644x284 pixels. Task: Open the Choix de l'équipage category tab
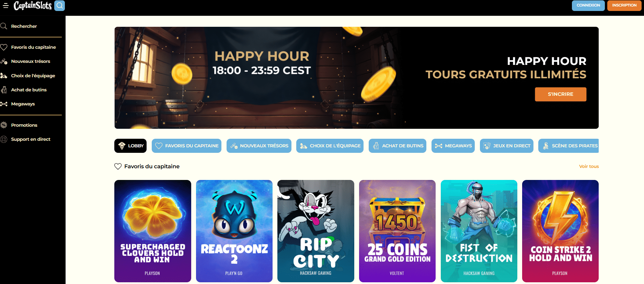[330, 146]
